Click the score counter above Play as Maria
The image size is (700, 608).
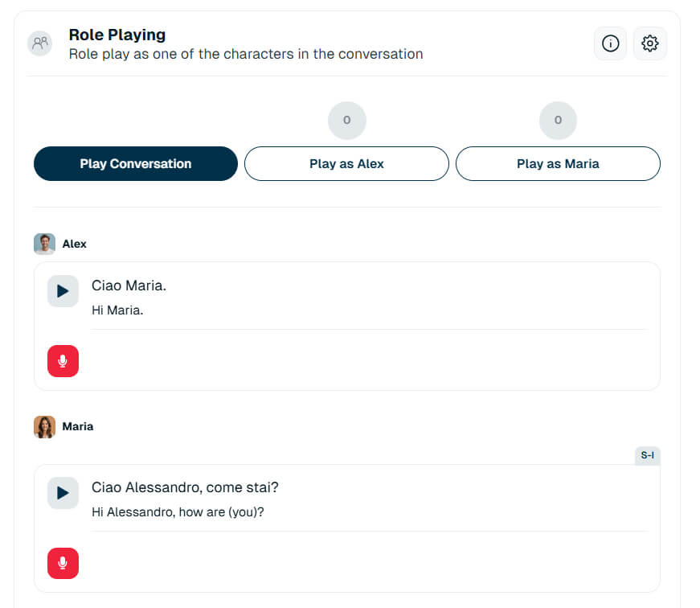click(558, 120)
